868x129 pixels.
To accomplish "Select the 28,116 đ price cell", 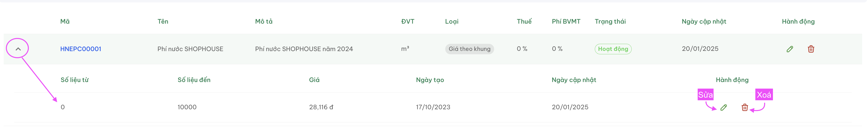I will tap(321, 107).
